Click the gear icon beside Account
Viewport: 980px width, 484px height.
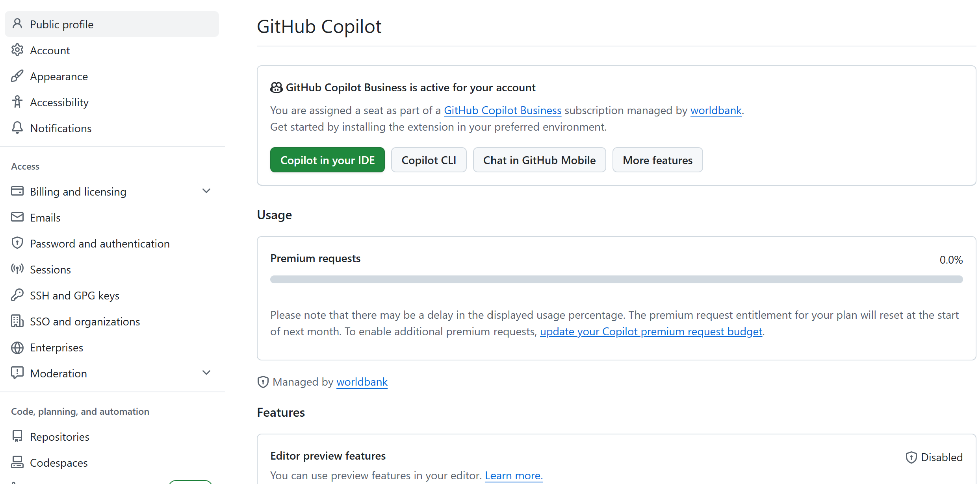coord(17,50)
